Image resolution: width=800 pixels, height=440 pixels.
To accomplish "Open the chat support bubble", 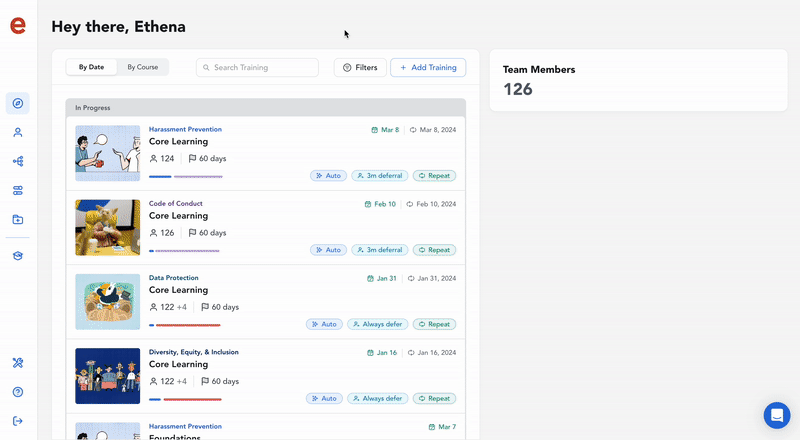I will coord(776,415).
